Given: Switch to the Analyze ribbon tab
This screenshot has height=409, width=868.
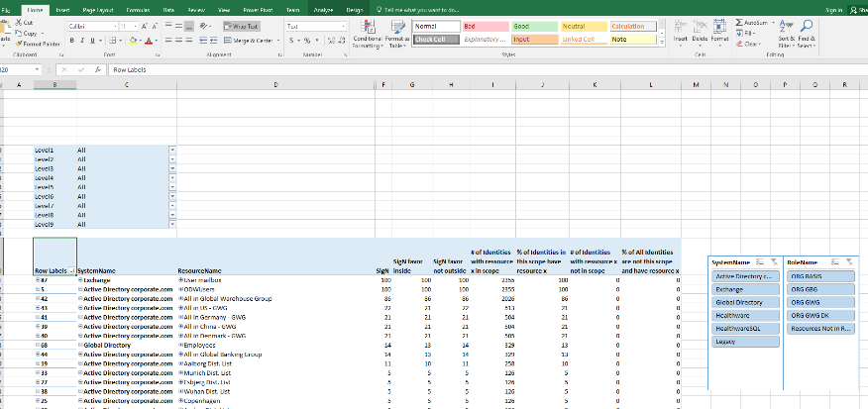Looking at the screenshot, I should pos(323,10).
